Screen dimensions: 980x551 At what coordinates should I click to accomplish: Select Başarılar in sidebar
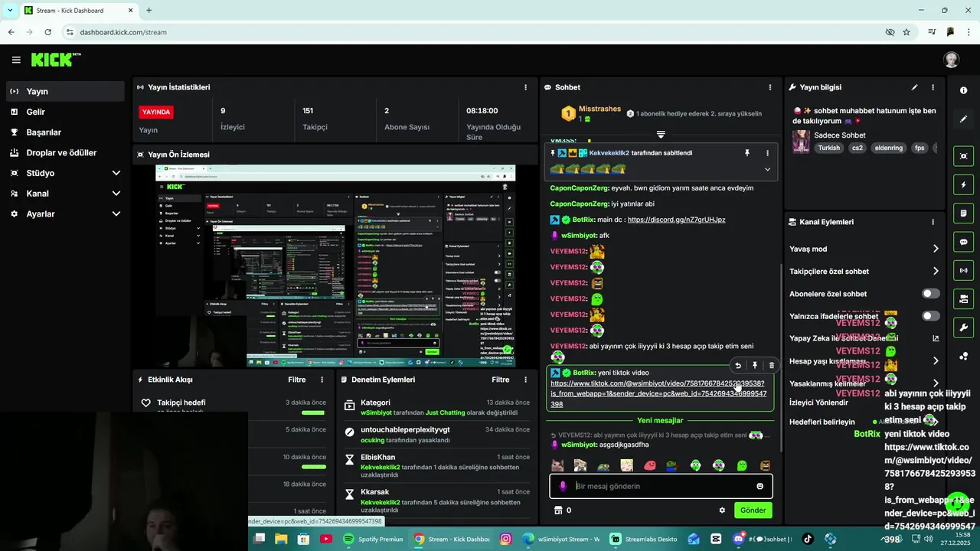point(64,132)
